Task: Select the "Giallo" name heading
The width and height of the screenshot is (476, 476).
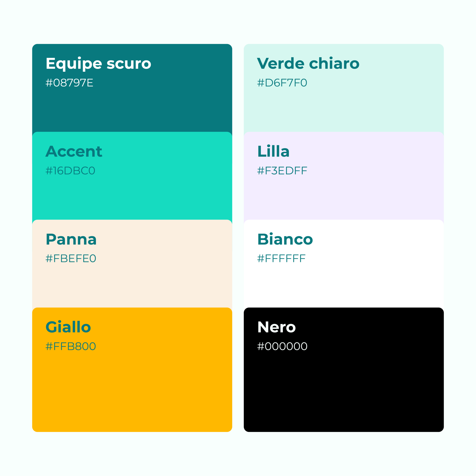Action: [x=68, y=327]
